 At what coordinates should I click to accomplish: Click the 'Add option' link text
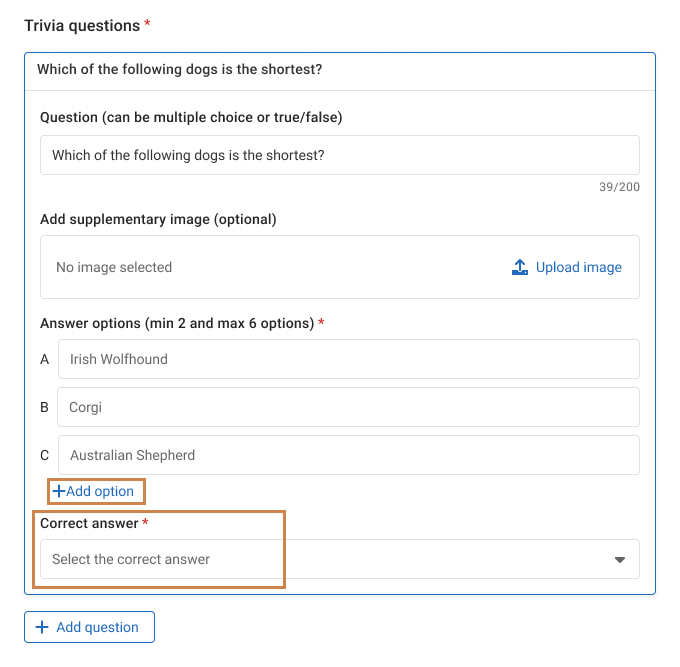[x=100, y=491]
